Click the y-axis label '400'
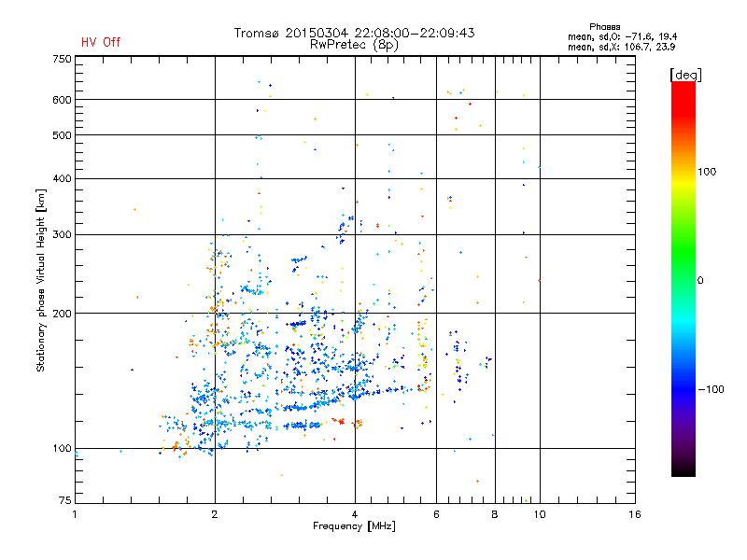The width and height of the screenshot is (747, 560). click(x=62, y=178)
